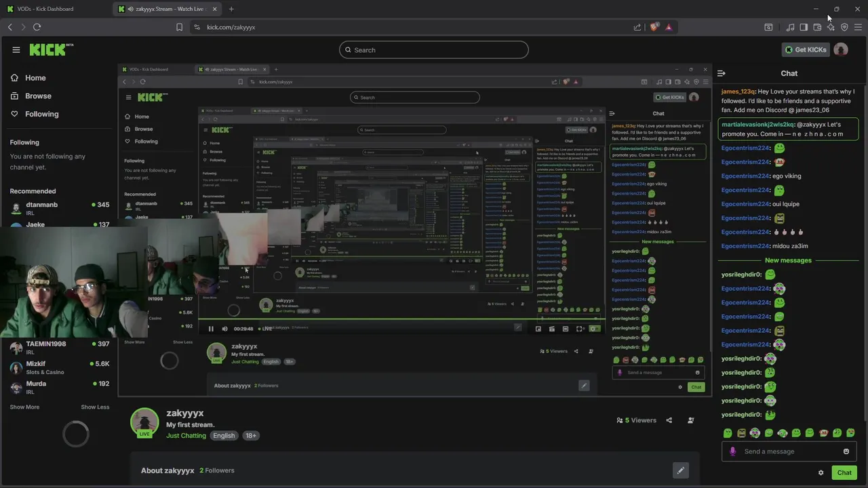
Task: Open Brave Rewards triangle icon
Action: tap(669, 27)
